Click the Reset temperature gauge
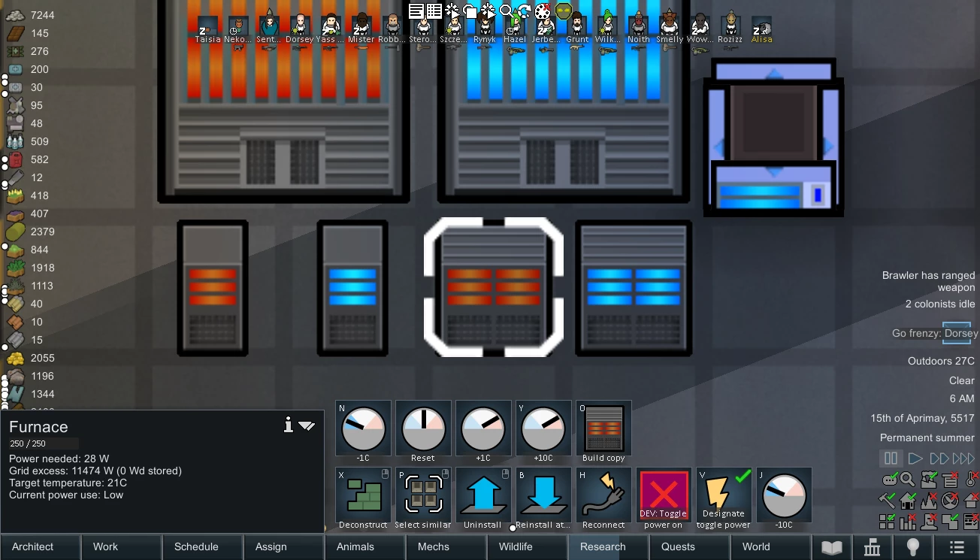 423,428
